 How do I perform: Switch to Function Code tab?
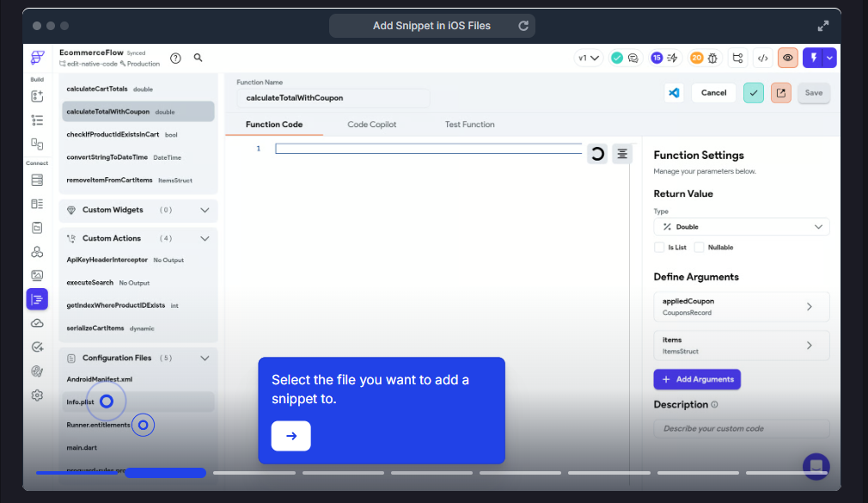tap(274, 124)
